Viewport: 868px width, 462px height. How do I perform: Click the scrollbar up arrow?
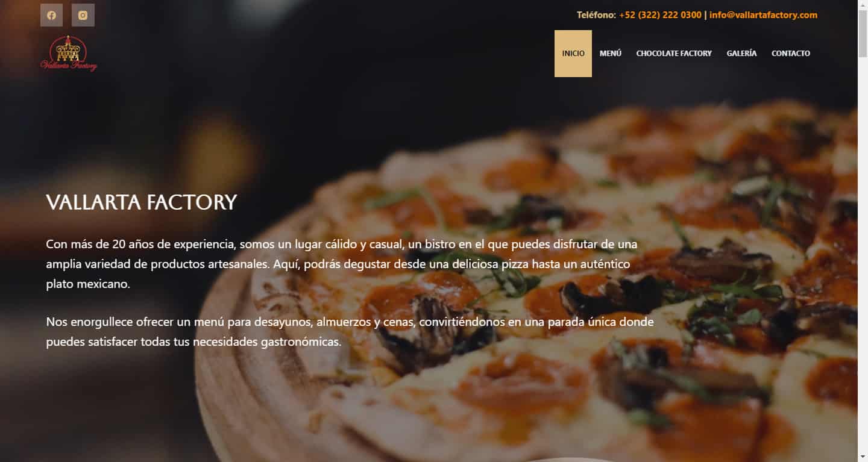(863, 5)
